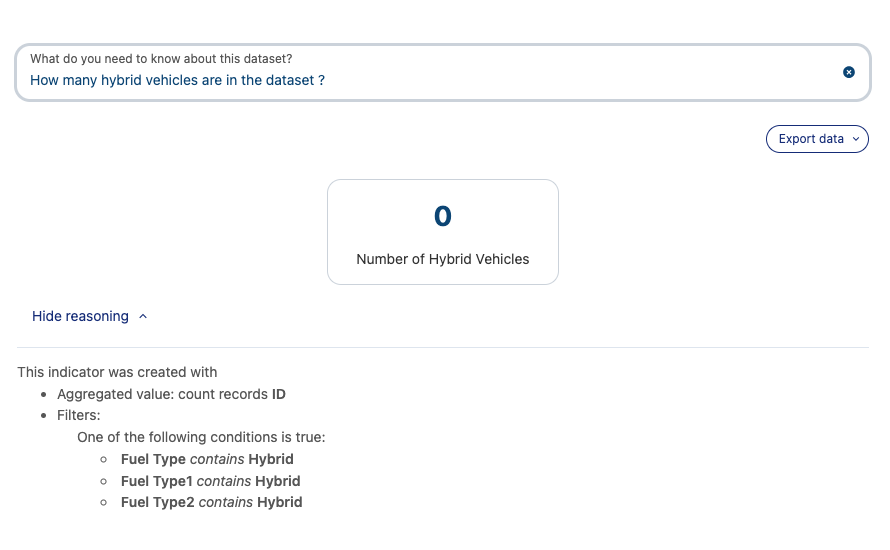The image size is (890, 550).
Task: Select the Fuel Type contains Hybrid condition
Action: [x=207, y=459]
